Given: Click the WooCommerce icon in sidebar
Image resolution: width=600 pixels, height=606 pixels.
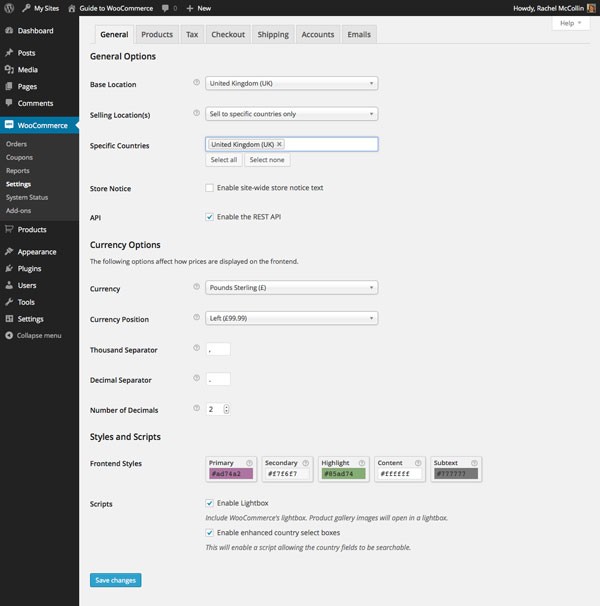Looking at the screenshot, I should pos(9,125).
